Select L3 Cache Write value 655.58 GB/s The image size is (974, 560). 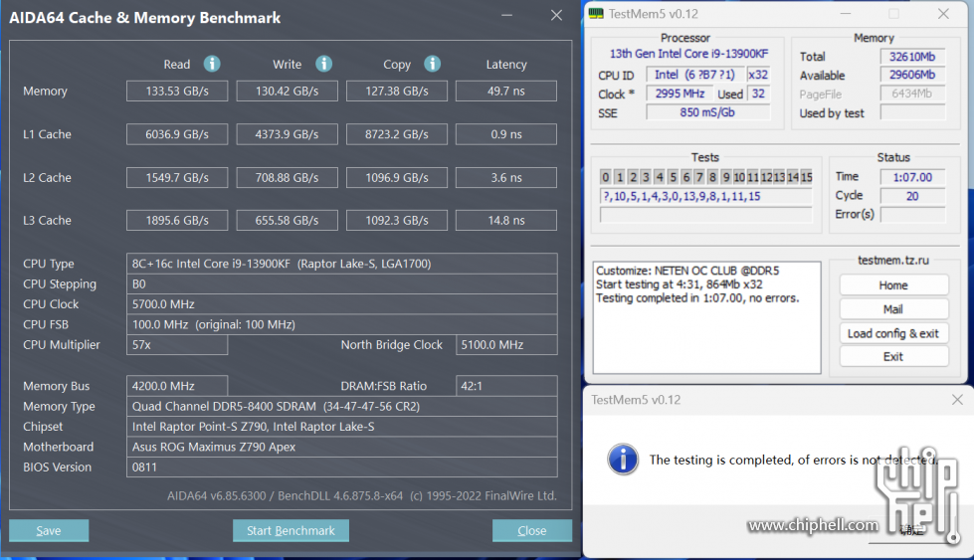(287, 221)
